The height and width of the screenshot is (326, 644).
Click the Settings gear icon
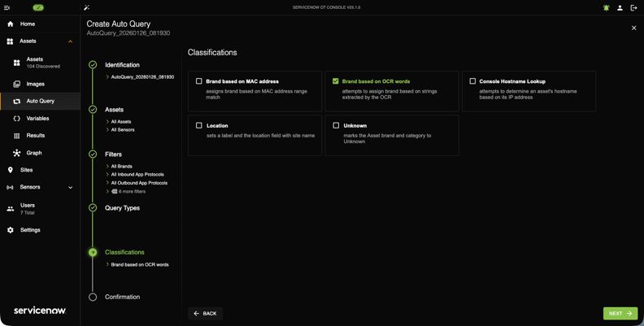(x=11, y=230)
